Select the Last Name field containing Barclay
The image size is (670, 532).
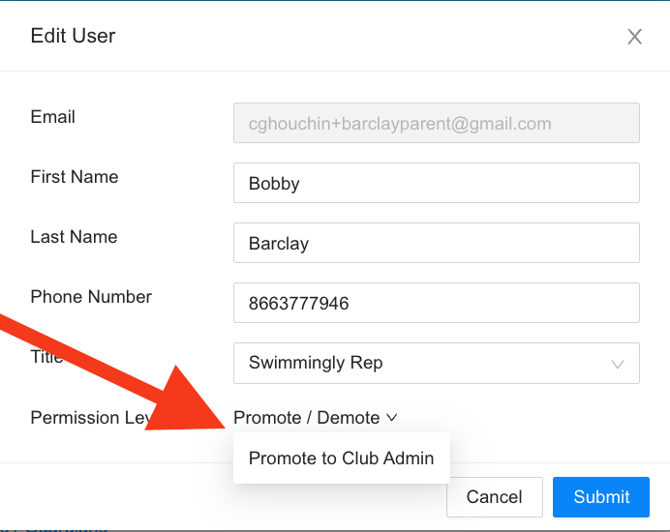436,244
